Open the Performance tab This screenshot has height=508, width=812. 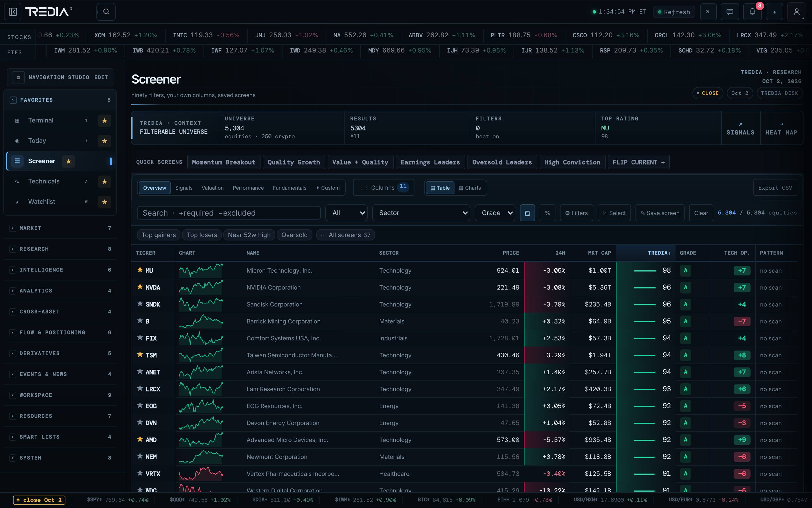(x=248, y=188)
